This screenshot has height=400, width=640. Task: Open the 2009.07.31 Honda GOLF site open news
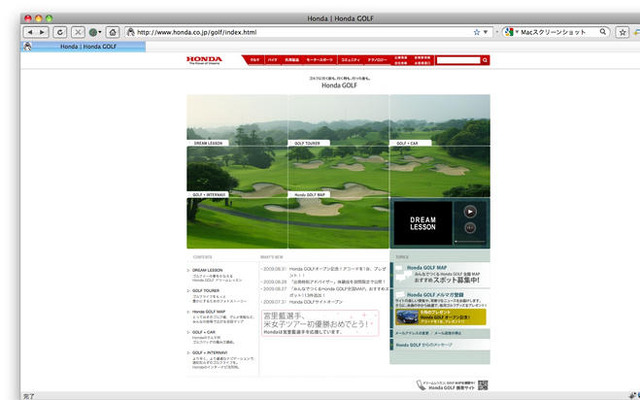316,302
